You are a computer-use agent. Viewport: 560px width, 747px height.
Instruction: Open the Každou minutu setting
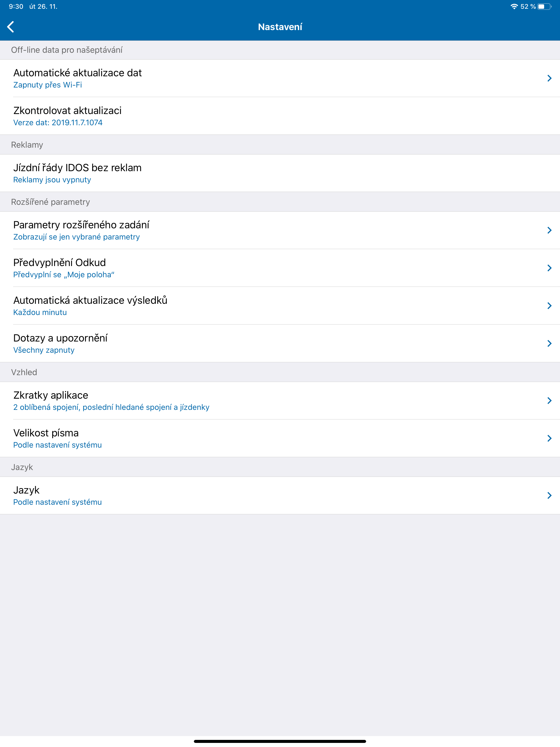(x=40, y=312)
